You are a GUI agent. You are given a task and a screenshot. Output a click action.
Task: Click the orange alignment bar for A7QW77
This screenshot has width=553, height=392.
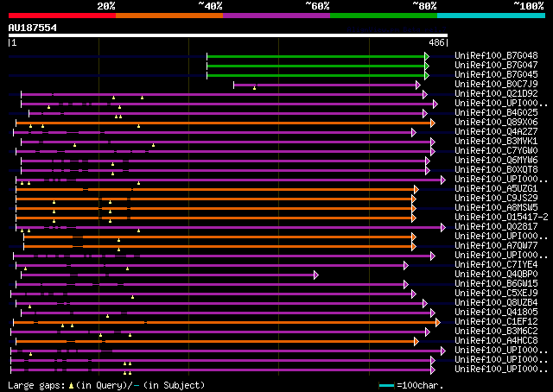219,247
